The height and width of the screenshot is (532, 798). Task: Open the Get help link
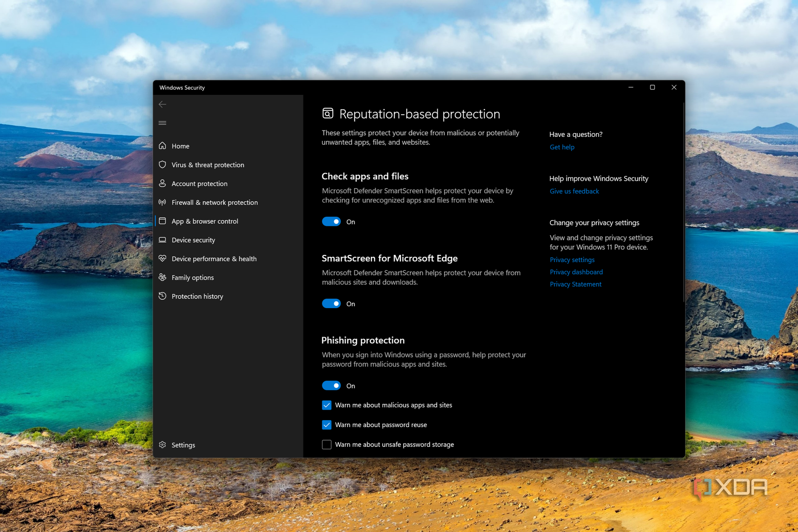pos(562,147)
